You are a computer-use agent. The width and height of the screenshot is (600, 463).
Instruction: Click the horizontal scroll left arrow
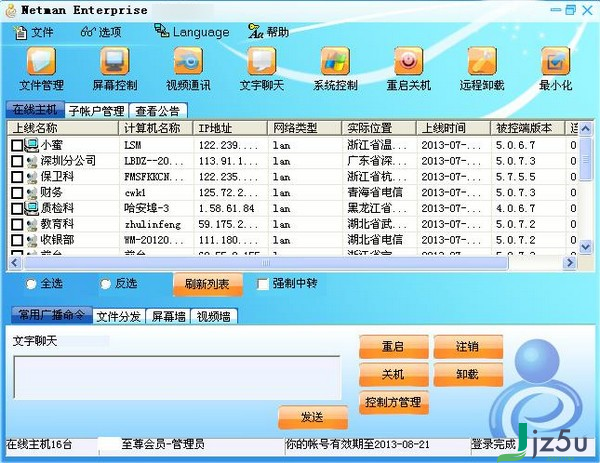pyautogui.click(x=15, y=263)
